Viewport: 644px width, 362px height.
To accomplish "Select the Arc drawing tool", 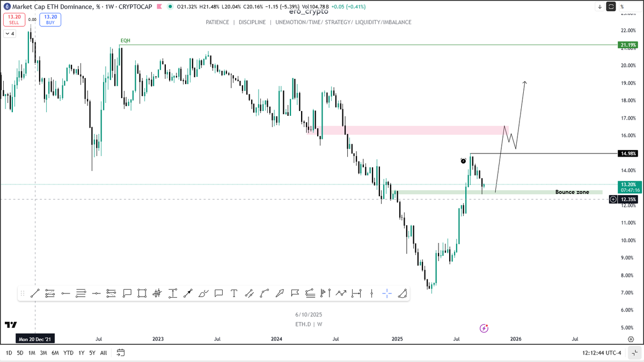I will click(x=402, y=293).
